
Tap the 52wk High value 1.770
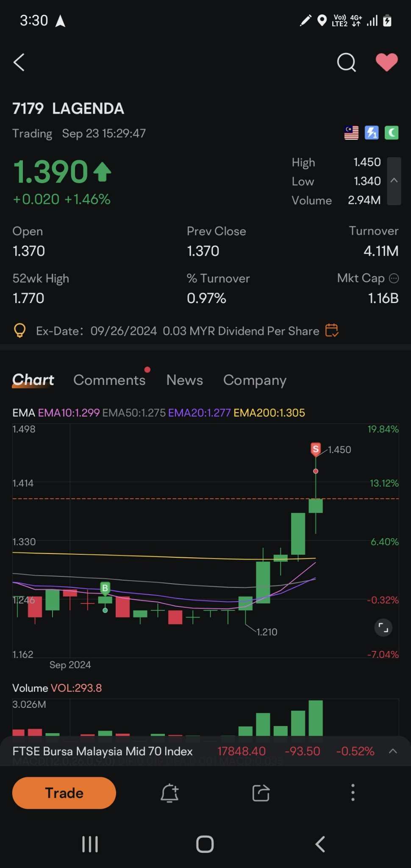(x=28, y=298)
